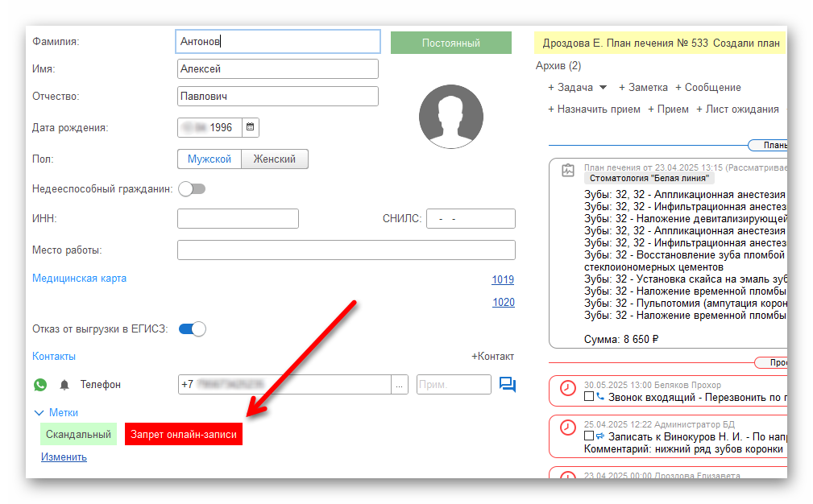Click the Постоянный status button

pos(451,43)
